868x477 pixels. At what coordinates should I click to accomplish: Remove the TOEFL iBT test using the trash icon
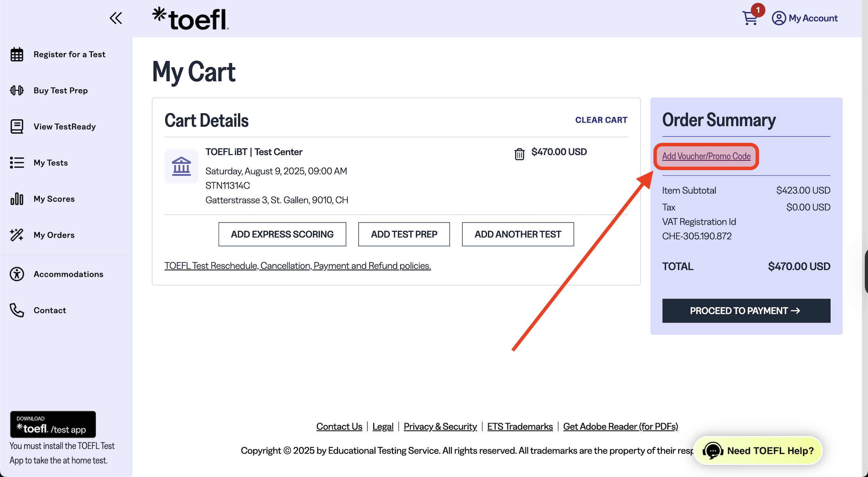click(x=520, y=154)
